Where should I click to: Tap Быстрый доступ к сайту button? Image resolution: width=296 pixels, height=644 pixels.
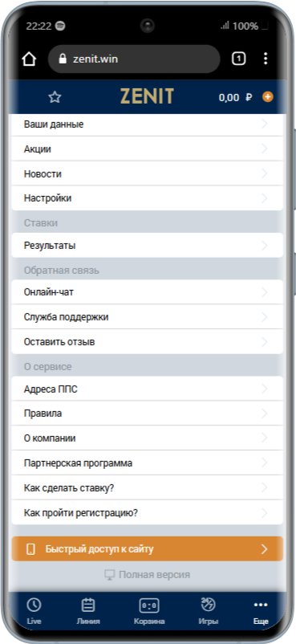tap(148, 549)
